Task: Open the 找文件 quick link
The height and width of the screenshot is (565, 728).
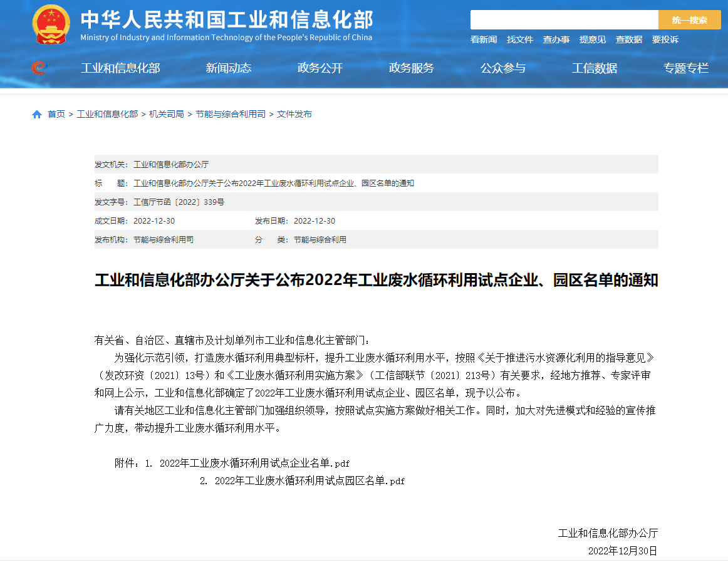Action: (519, 39)
